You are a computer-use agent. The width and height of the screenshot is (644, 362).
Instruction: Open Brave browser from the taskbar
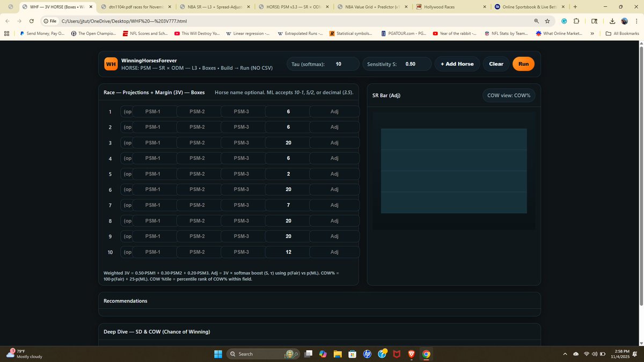[x=411, y=354]
